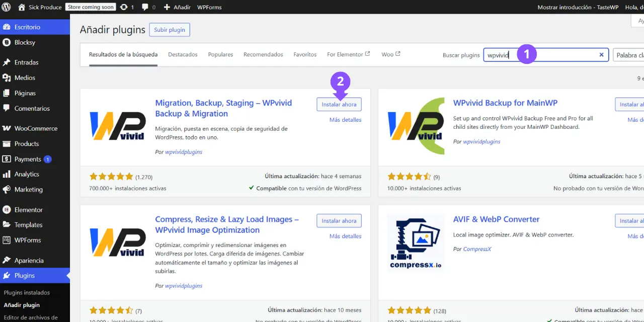
Task: Open the Elementor menu
Action: point(35,210)
